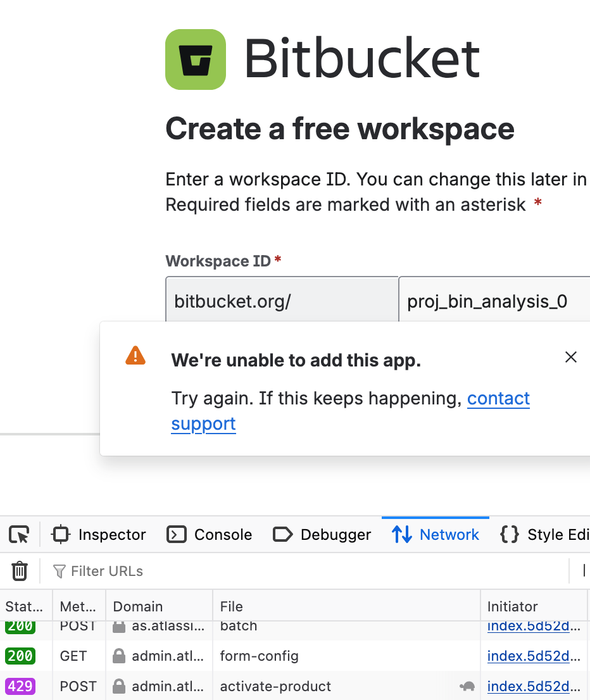This screenshot has height=700, width=590.
Task: Click the "We're unable to add this app." message
Action: pos(296,360)
